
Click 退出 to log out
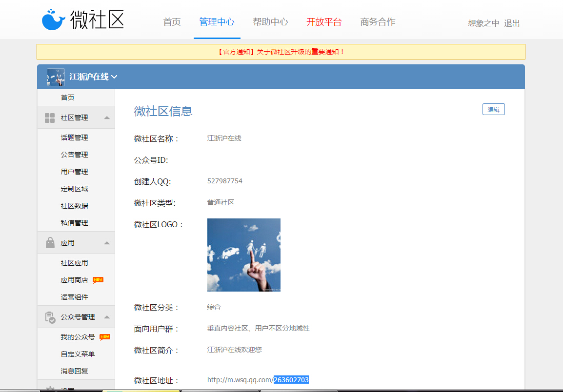(512, 23)
